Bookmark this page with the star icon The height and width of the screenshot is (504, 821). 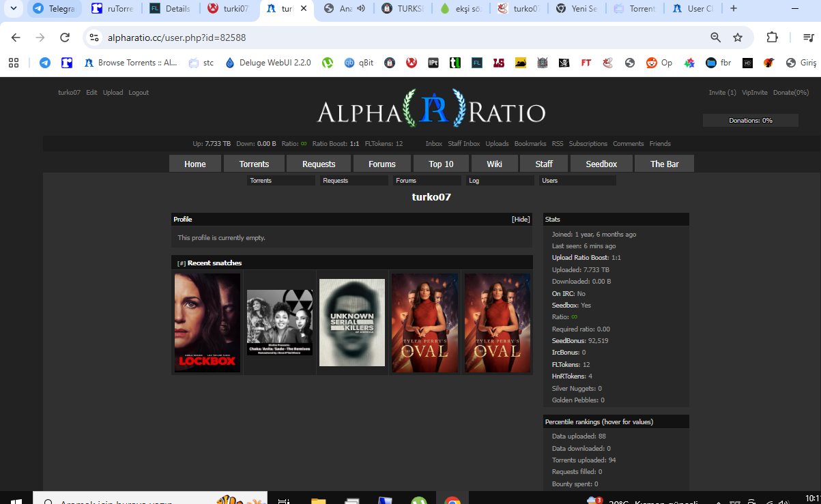pyautogui.click(x=738, y=38)
